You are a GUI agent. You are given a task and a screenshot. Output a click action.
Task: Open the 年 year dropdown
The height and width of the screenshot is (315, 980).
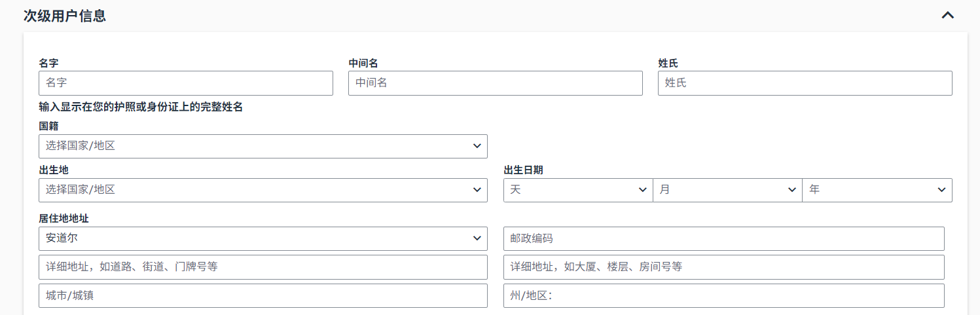[877, 190]
